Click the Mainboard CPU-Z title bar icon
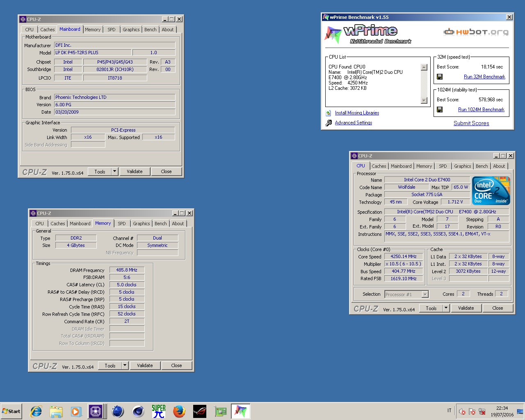 pyautogui.click(x=23, y=19)
